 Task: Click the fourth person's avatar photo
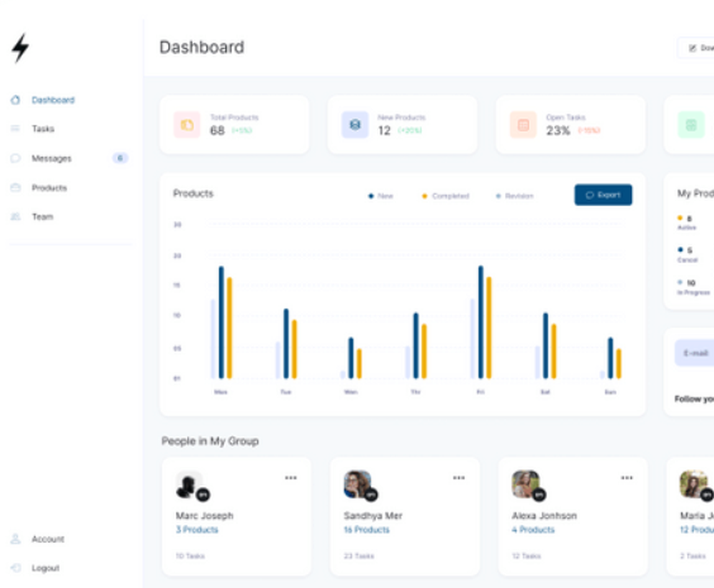coord(693,485)
